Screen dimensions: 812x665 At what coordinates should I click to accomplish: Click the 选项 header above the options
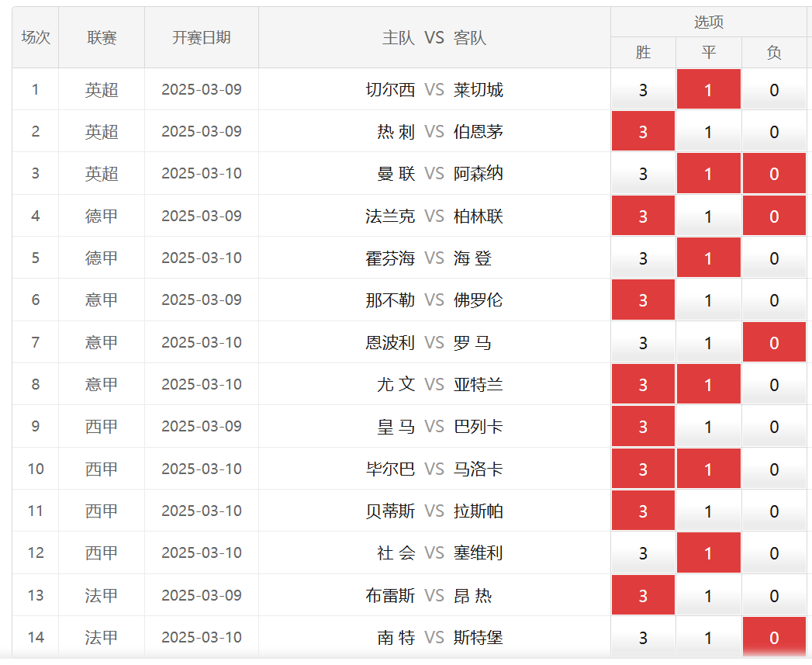(x=708, y=22)
